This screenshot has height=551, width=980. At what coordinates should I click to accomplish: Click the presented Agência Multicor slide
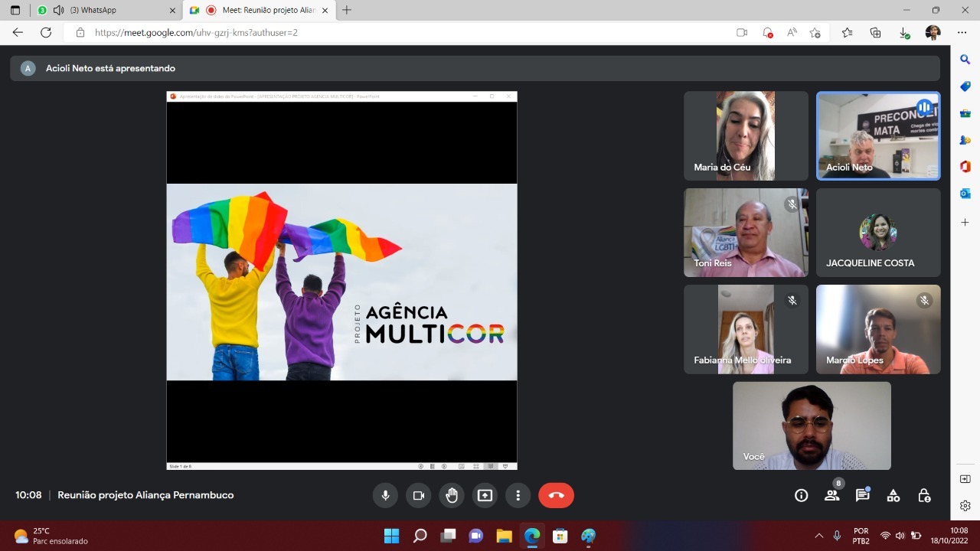[341, 282]
